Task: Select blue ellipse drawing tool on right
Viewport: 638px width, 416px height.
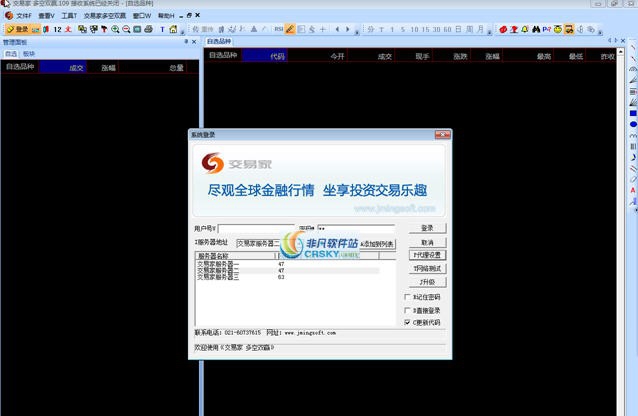Action: click(633, 124)
